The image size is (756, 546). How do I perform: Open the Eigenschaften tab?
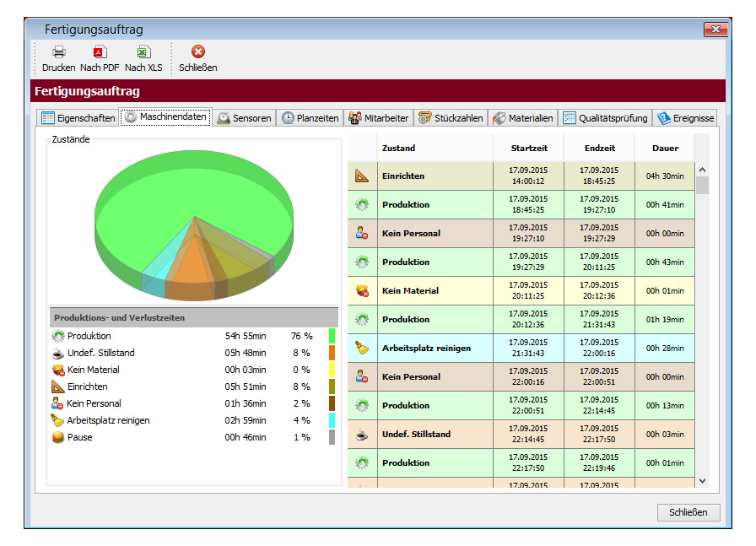coord(78,117)
